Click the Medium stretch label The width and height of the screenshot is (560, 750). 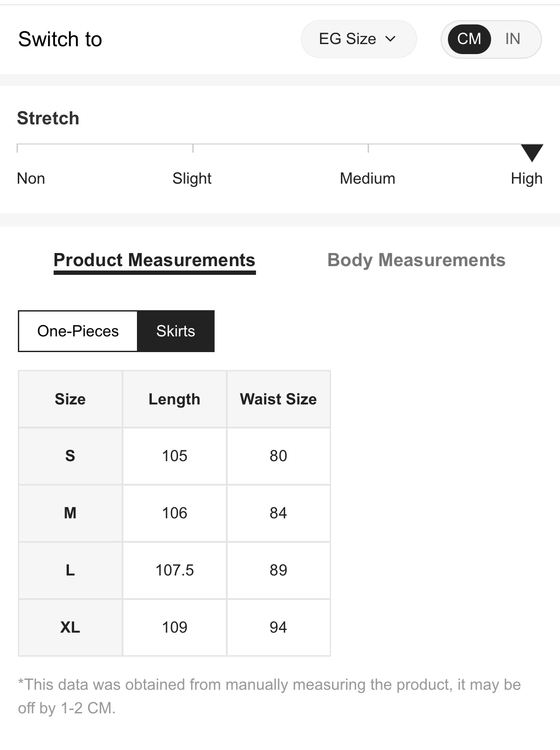click(x=367, y=178)
